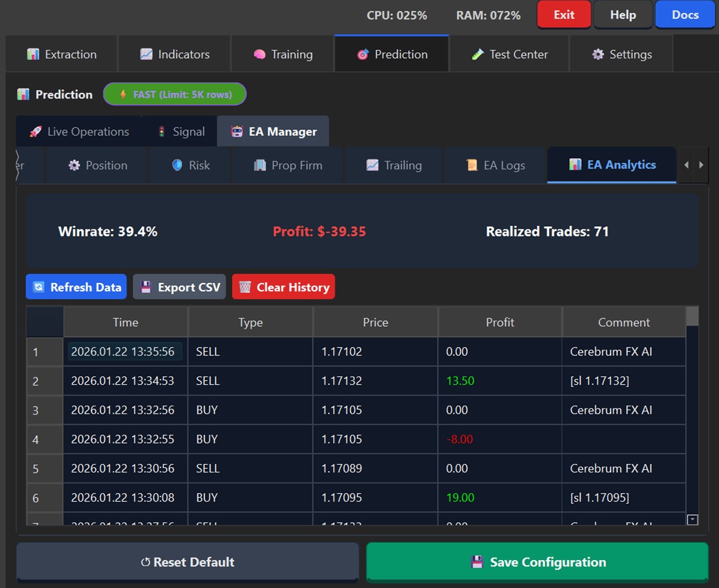The height and width of the screenshot is (588, 719).
Task: Click the brain icon on Training tab
Action: 259,54
